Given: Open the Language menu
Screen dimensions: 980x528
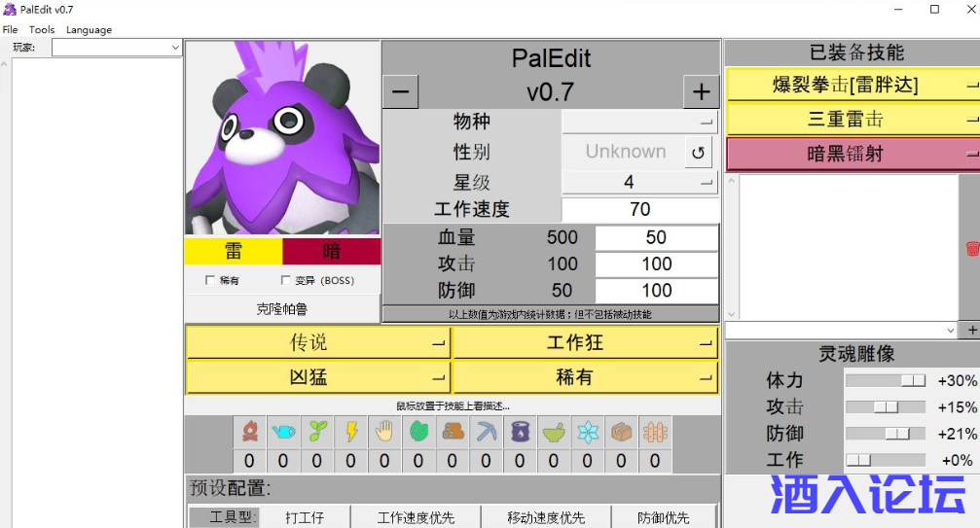Looking at the screenshot, I should [x=89, y=30].
